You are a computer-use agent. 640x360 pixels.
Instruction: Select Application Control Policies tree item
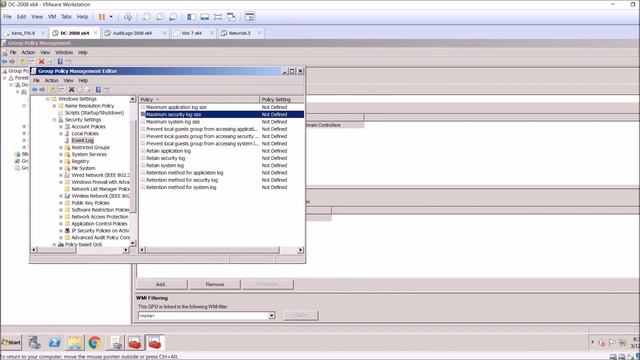point(99,224)
